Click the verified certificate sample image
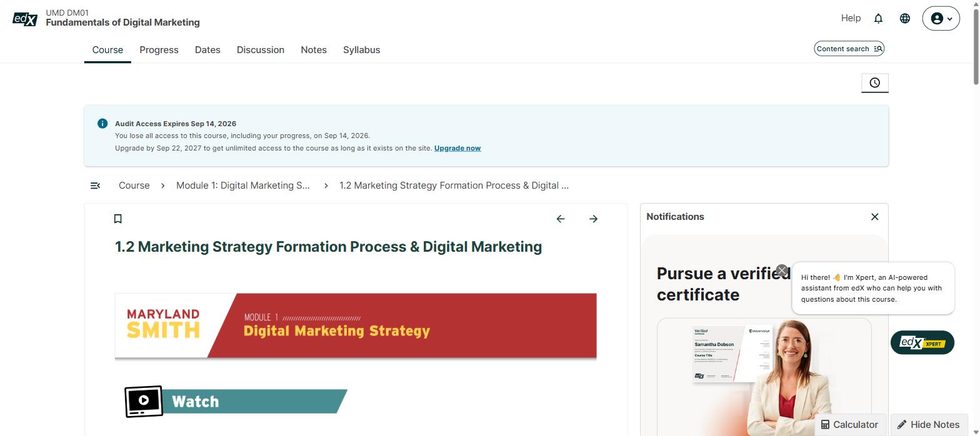980x436 pixels. 764,377
